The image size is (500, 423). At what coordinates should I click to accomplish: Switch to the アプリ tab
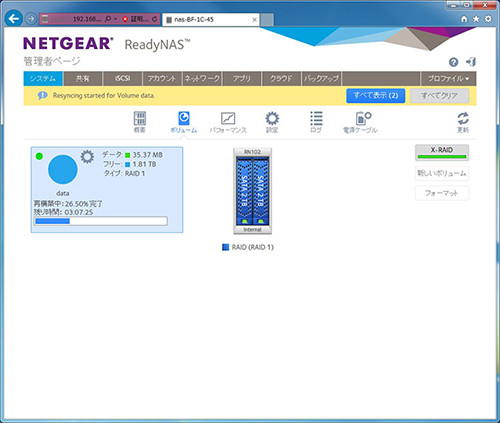tap(242, 79)
